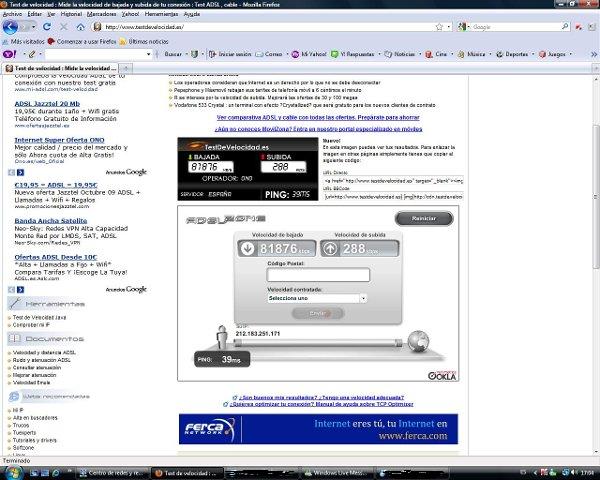Expand the address bar history dropdown
The height and width of the screenshot is (480, 600).
point(449,27)
